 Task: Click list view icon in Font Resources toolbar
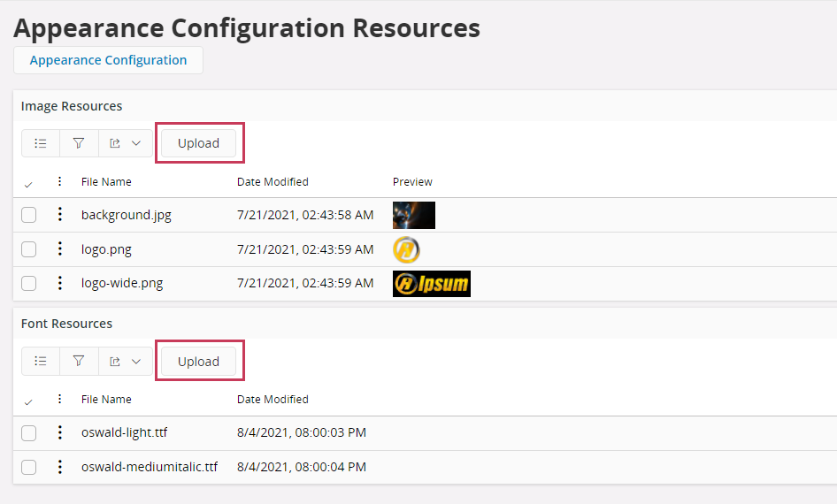(x=40, y=361)
